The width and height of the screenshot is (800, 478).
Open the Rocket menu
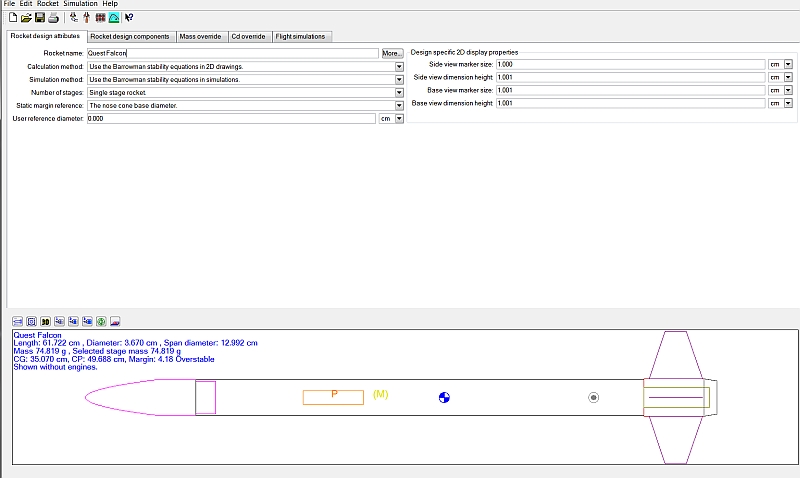pyautogui.click(x=47, y=4)
